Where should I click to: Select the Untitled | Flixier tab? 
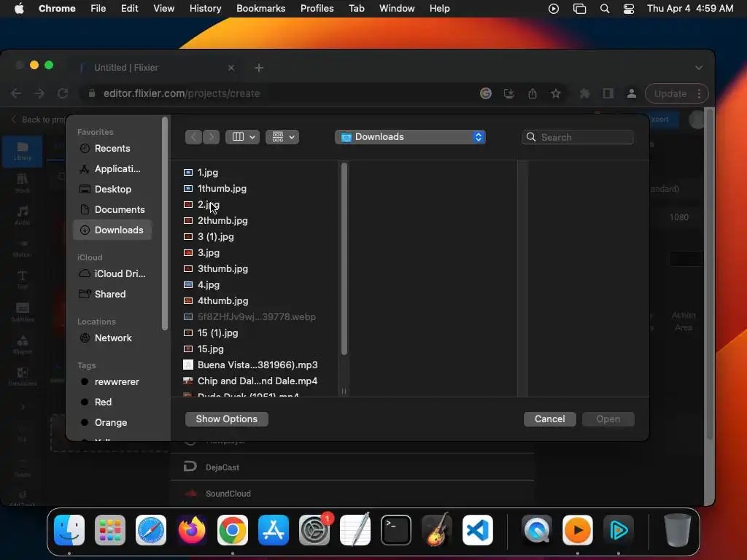(157, 68)
